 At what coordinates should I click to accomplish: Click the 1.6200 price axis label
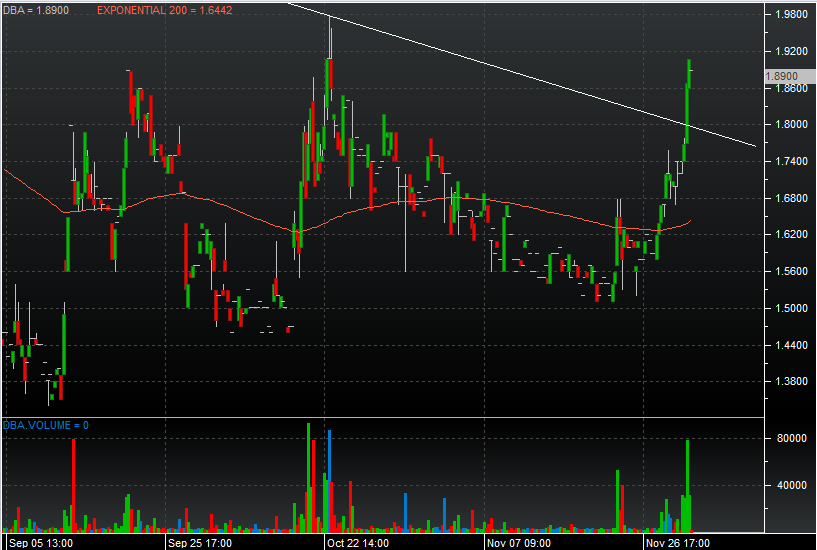point(791,234)
